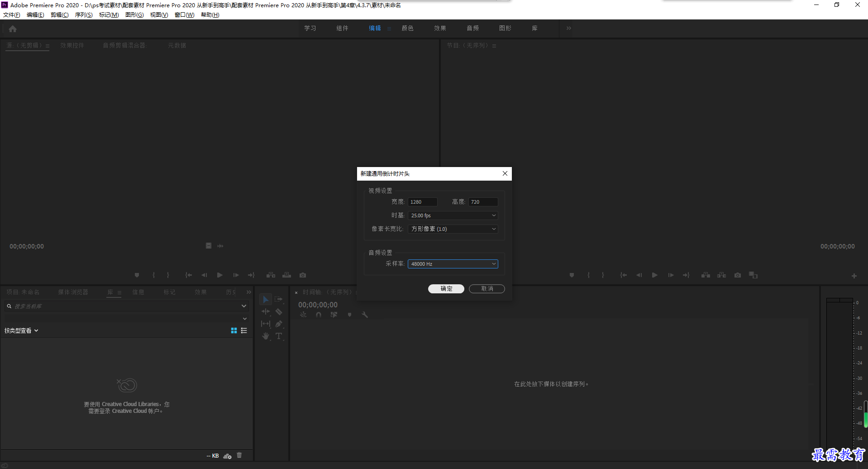Open the 像素长宽比 dropdown
The width and height of the screenshot is (868, 469).
point(453,229)
